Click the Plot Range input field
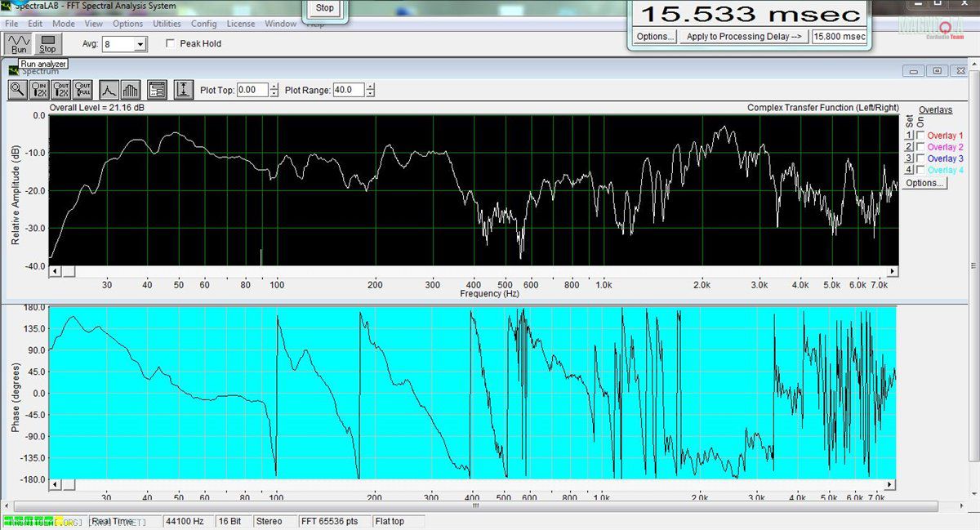The image size is (980, 530). pos(349,90)
